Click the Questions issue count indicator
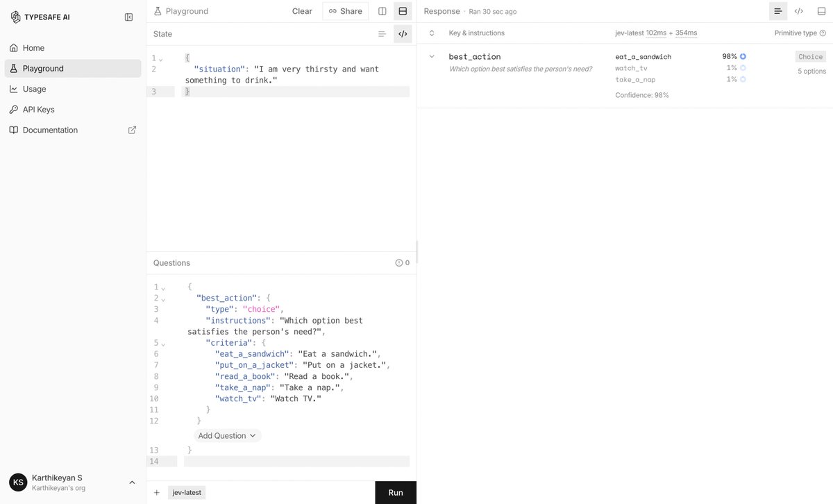 (x=403, y=262)
